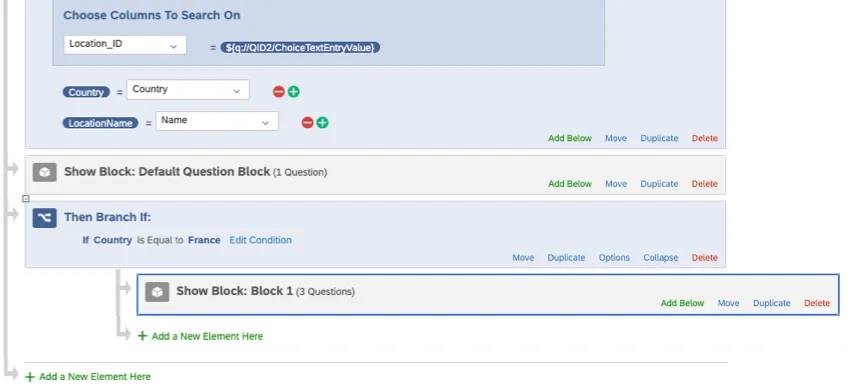Screen dimensions: 850x388
Task: Remove the LocationName field (red minus)
Action: pyautogui.click(x=307, y=123)
